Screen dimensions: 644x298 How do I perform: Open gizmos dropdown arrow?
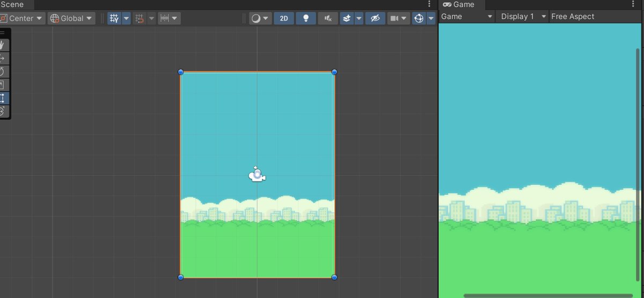[x=431, y=18]
